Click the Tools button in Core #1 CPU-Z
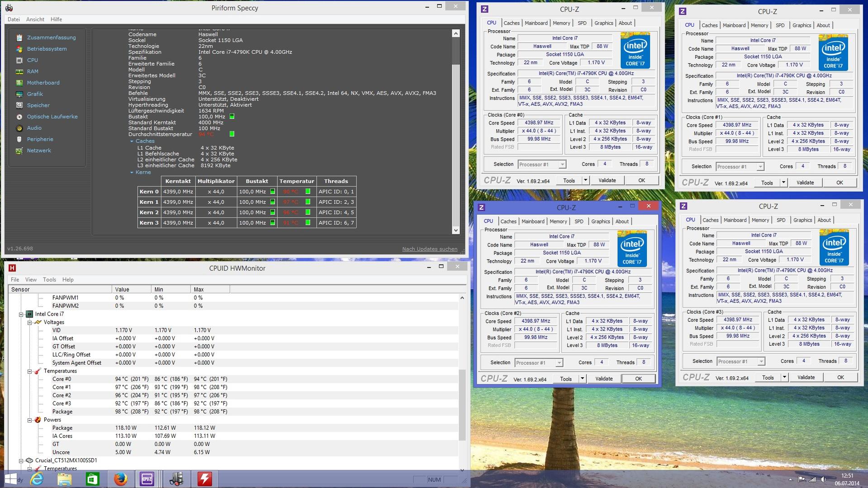The height and width of the screenshot is (488, 868). [767, 183]
